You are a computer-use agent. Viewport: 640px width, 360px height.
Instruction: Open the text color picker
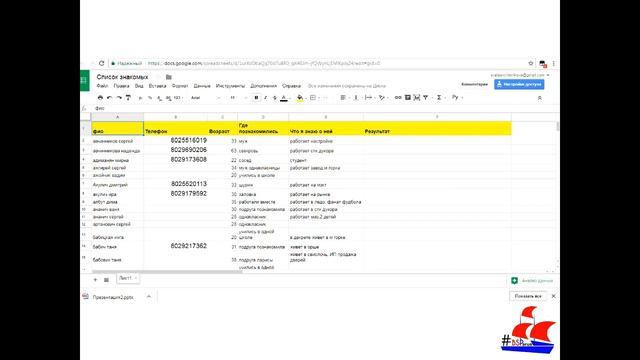click(284, 98)
